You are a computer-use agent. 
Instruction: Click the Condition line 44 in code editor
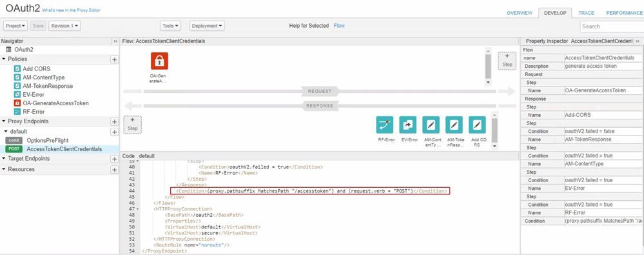(x=311, y=191)
